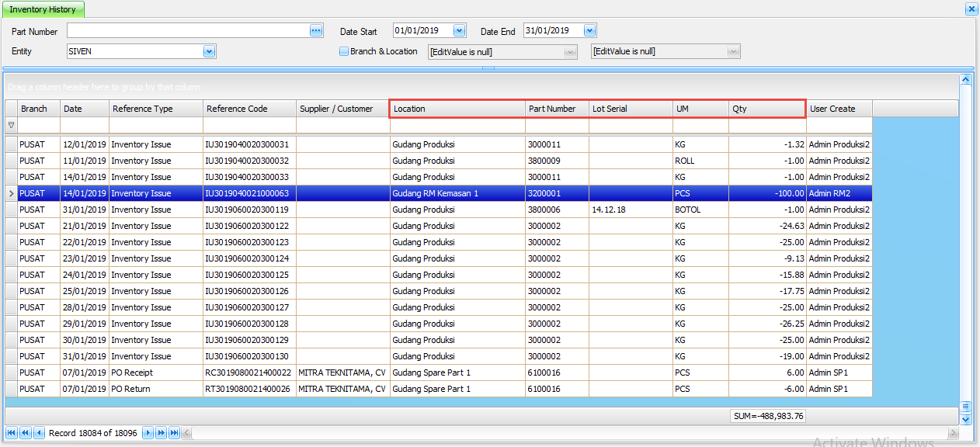980x447 pixels.
Task: Click the Location filter row cell
Action: pyautogui.click(x=457, y=125)
